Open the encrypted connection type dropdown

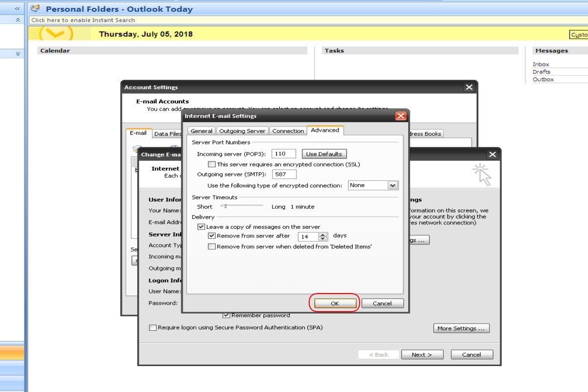tap(392, 185)
